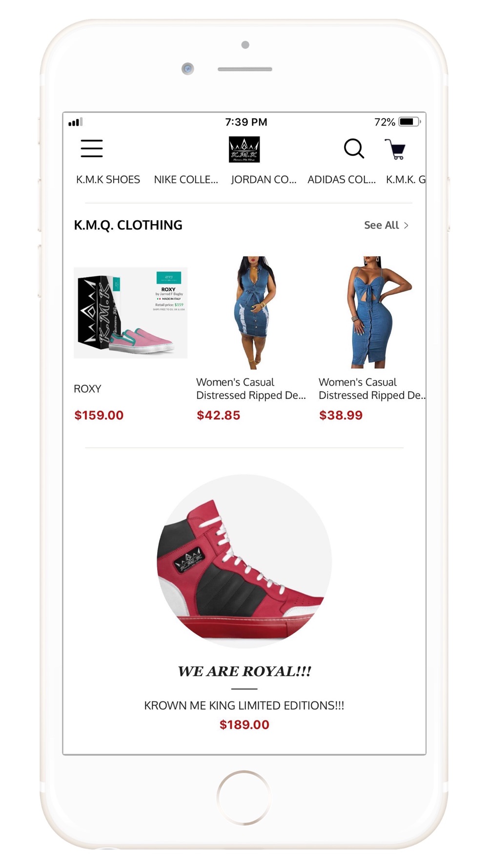The height and width of the screenshot is (868, 488).
Task: Open the ROXY shoe product image
Action: (130, 312)
